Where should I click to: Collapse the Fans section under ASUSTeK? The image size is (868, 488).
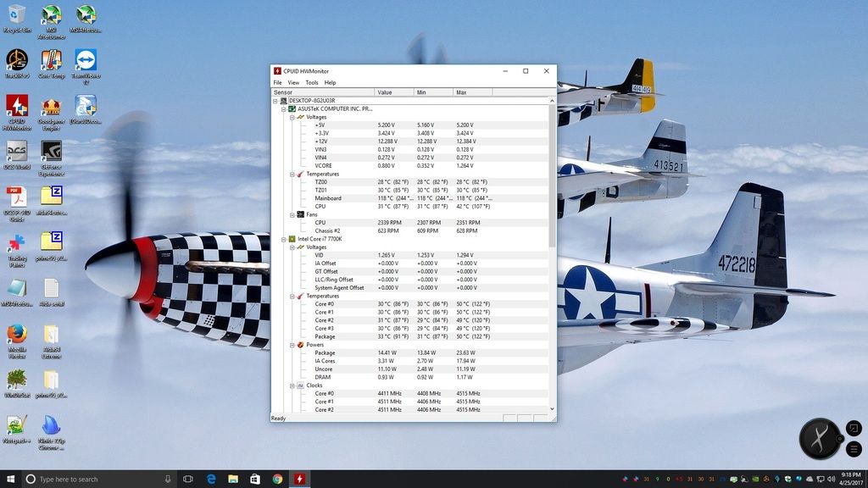291,214
